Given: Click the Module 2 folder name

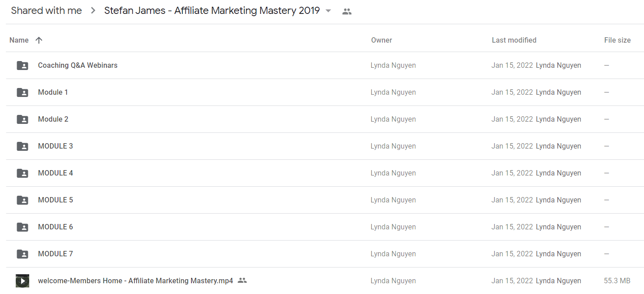Looking at the screenshot, I should point(53,119).
